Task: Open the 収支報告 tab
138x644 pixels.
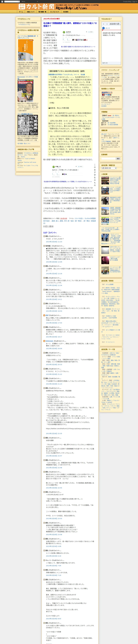Action: (x=66, y=12)
